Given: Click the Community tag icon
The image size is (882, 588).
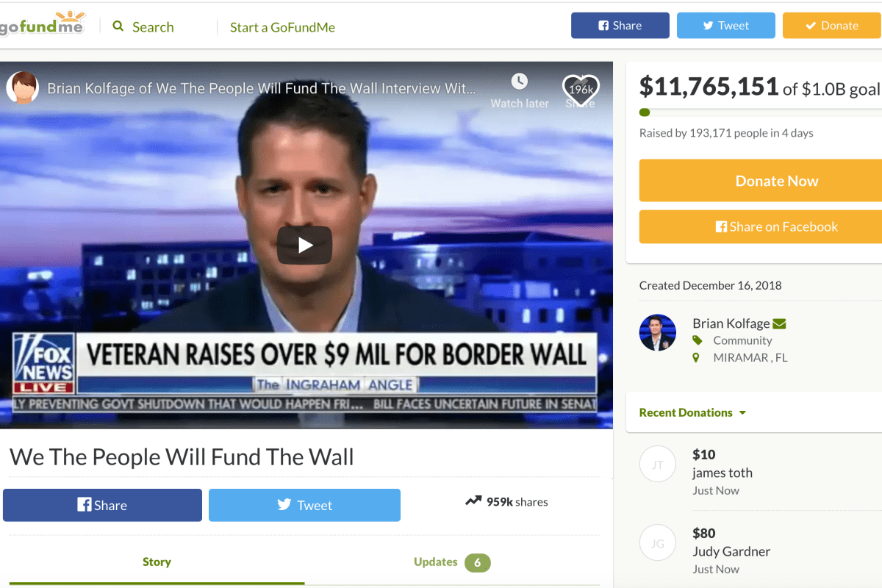Looking at the screenshot, I should [x=697, y=340].
